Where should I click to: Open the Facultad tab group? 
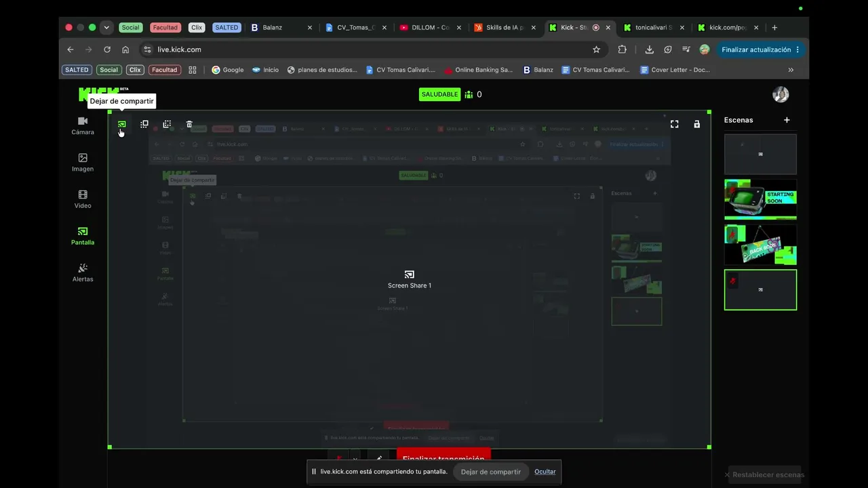tap(165, 28)
